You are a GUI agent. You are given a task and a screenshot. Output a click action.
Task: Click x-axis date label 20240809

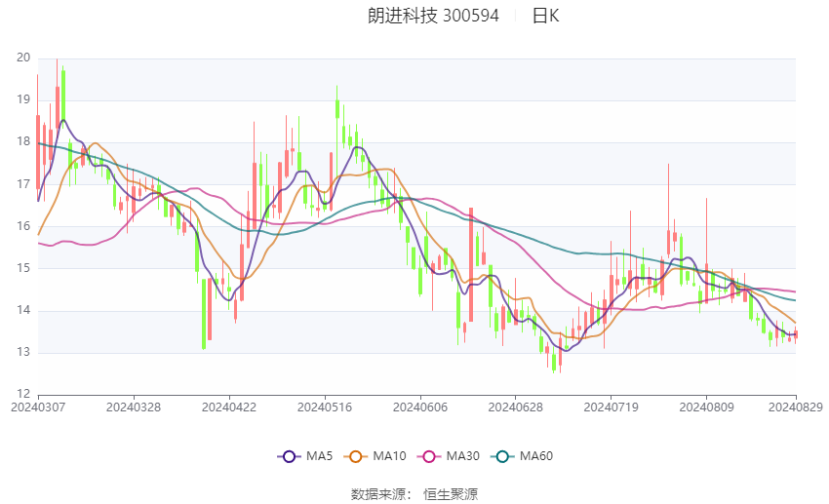[706, 407]
